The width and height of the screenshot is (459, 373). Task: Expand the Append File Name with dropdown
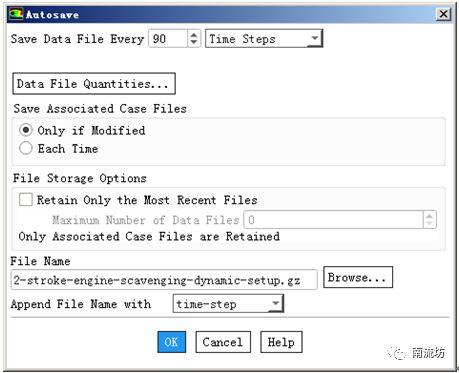coord(228,304)
